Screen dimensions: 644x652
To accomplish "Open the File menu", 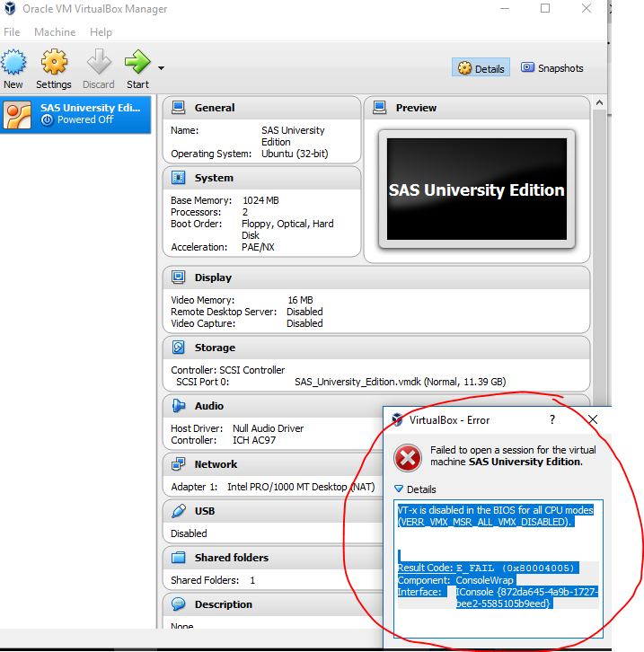I will 12,32.
